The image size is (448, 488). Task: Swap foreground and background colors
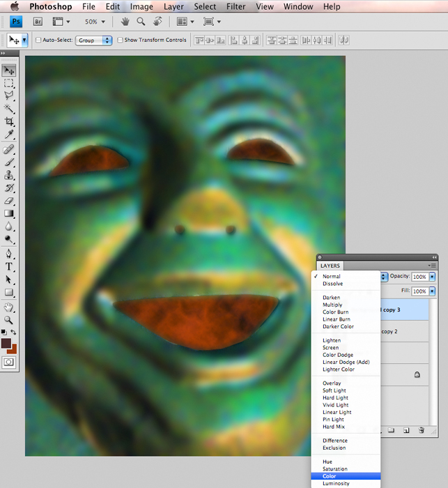point(13,332)
